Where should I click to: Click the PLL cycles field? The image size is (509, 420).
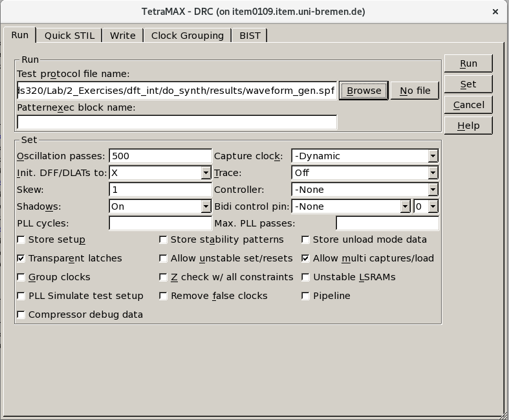click(x=160, y=223)
